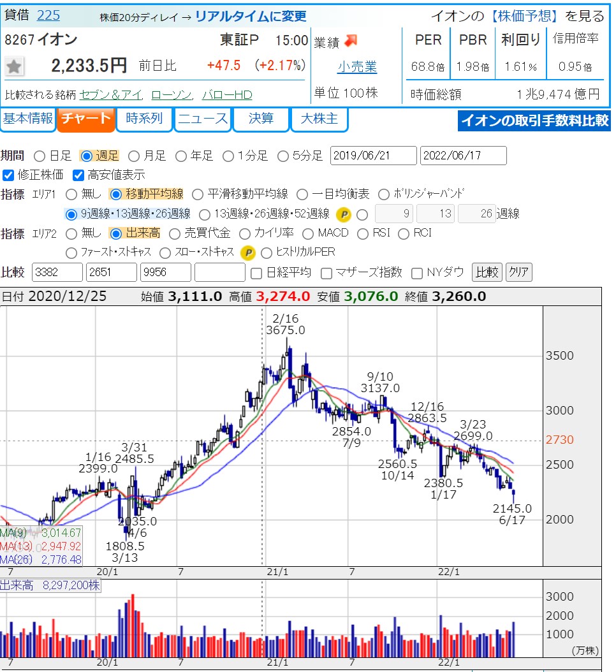
Task: Click the P icon after 13週線・26週線・52週線
Action: (x=344, y=214)
